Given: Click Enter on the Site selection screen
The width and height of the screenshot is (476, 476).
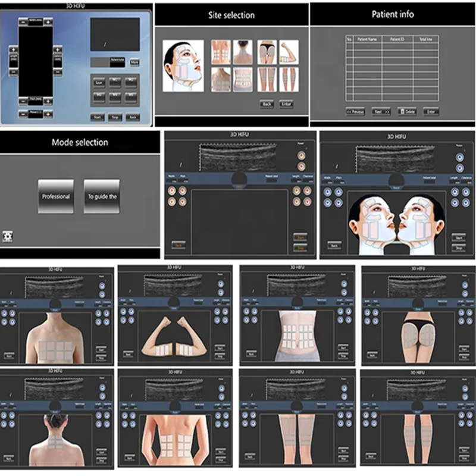Looking at the screenshot, I should point(286,104).
